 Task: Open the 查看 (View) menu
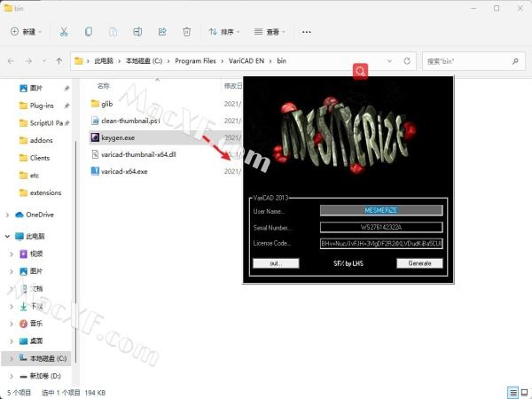click(271, 32)
